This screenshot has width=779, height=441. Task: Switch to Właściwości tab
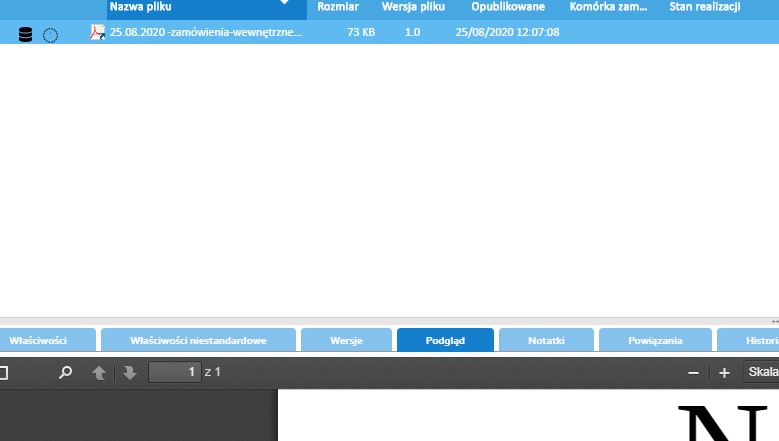[48, 340]
